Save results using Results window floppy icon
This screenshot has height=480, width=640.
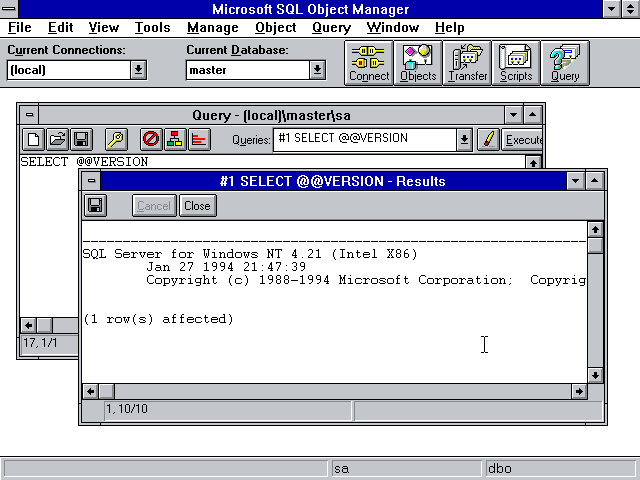point(96,205)
